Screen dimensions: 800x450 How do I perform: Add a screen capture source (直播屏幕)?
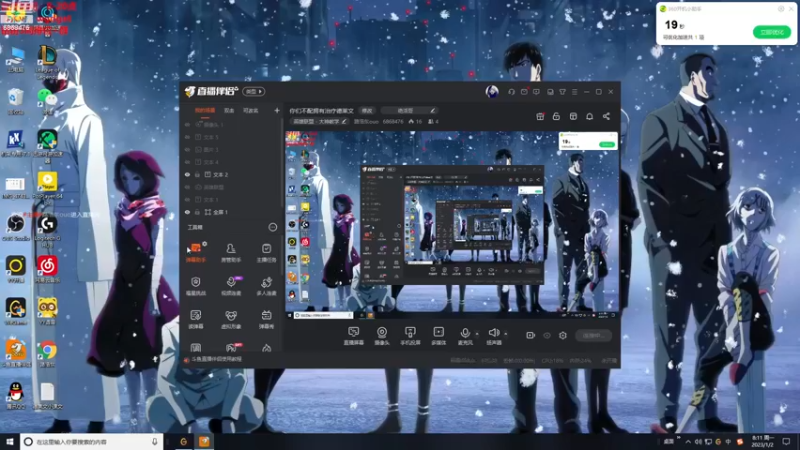354,336
